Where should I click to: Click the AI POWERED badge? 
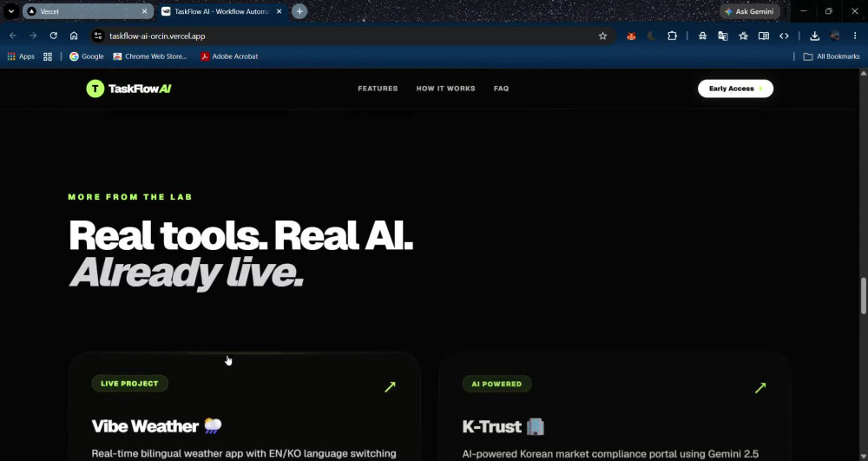click(496, 384)
